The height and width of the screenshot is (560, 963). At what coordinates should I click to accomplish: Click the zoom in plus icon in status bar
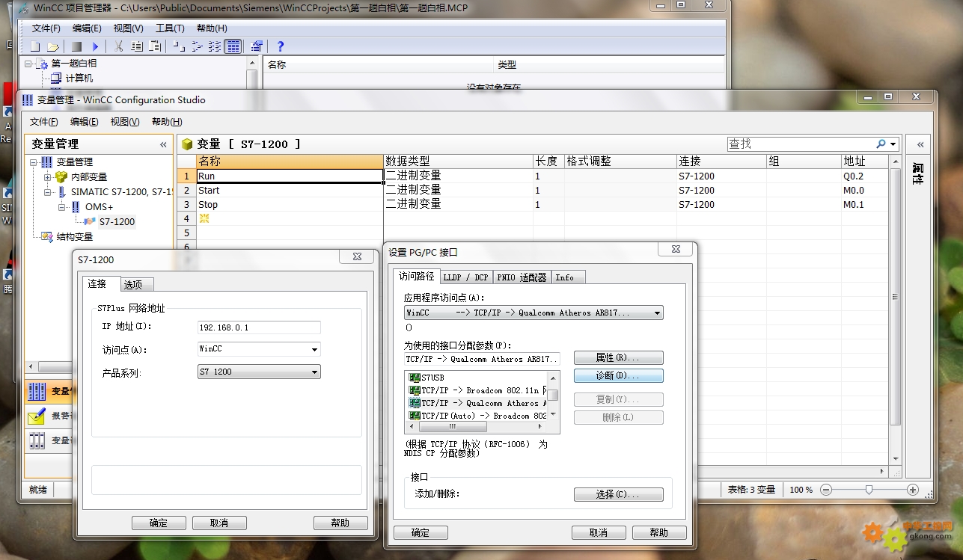(912, 490)
